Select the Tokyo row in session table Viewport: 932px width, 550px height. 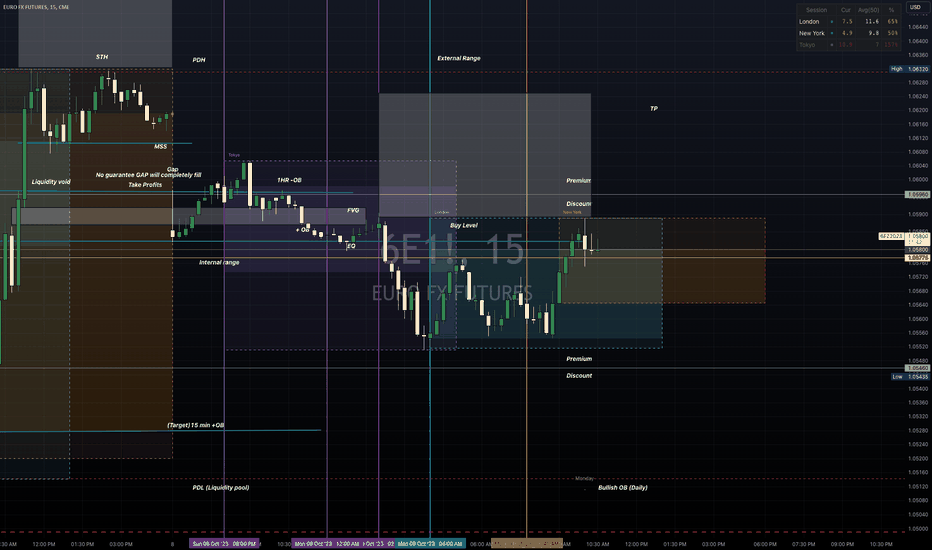[x=848, y=45]
